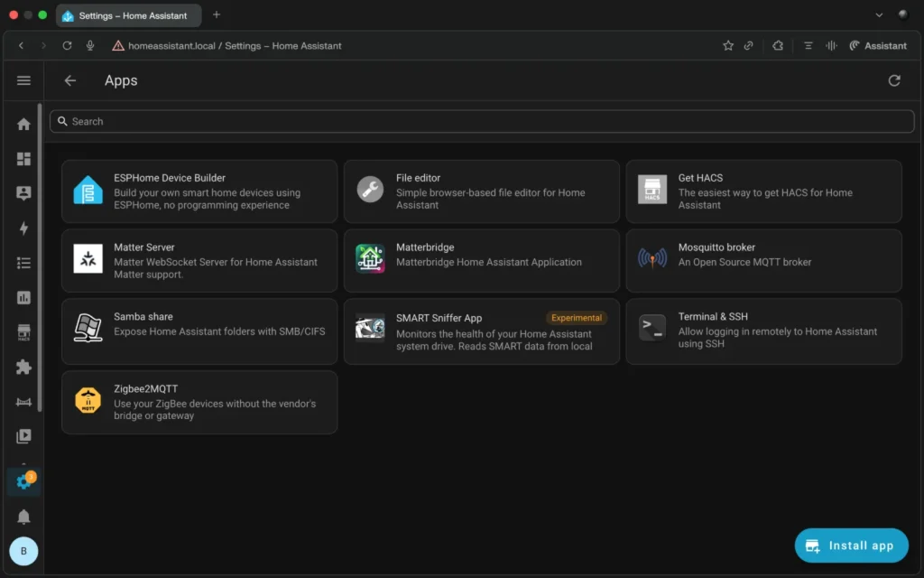Image resolution: width=924 pixels, height=578 pixels.
Task: Open the list icon in the sidebar
Action: 23,263
